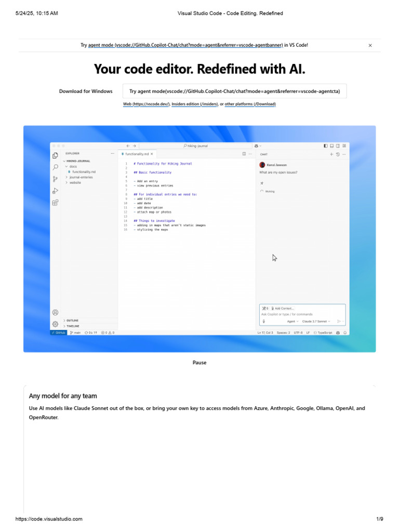Click Kenzi.lawson's avatar in chat
The height and width of the screenshot is (532, 399).
point(262,165)
